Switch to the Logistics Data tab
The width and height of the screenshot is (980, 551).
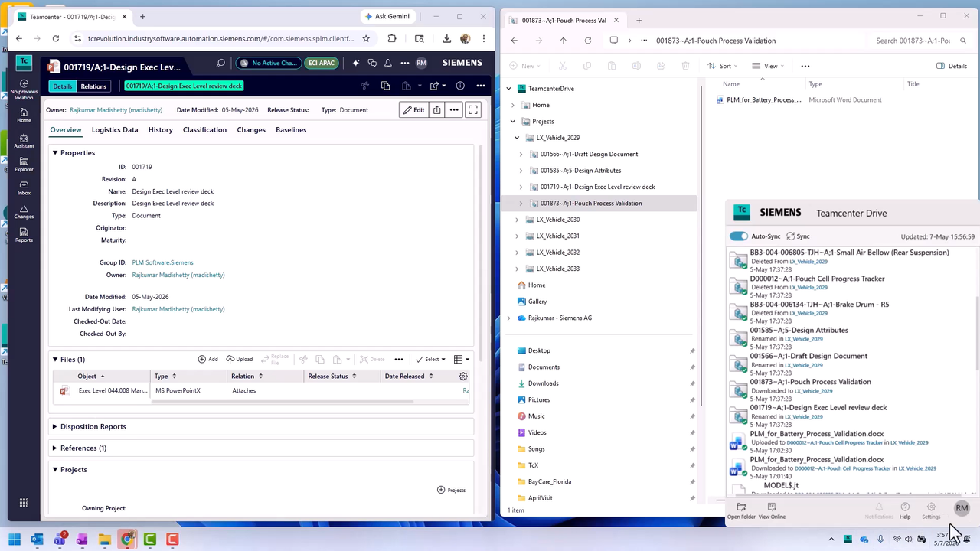click(115, 130)
